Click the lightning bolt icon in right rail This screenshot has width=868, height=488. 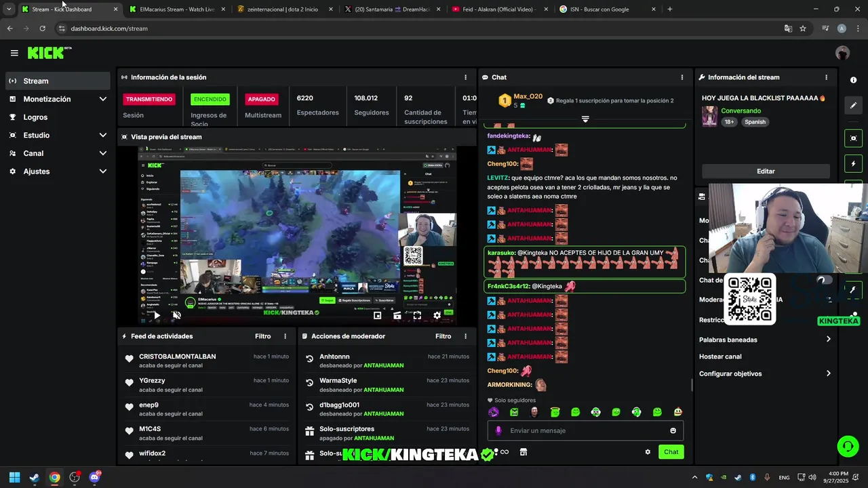[x=853, y=164]
